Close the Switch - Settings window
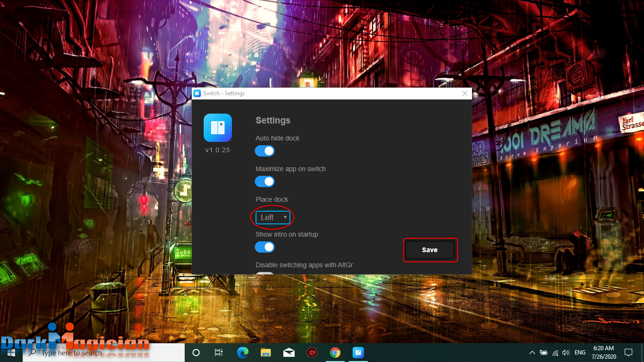644x362 pixels. [x=465, y=93]
